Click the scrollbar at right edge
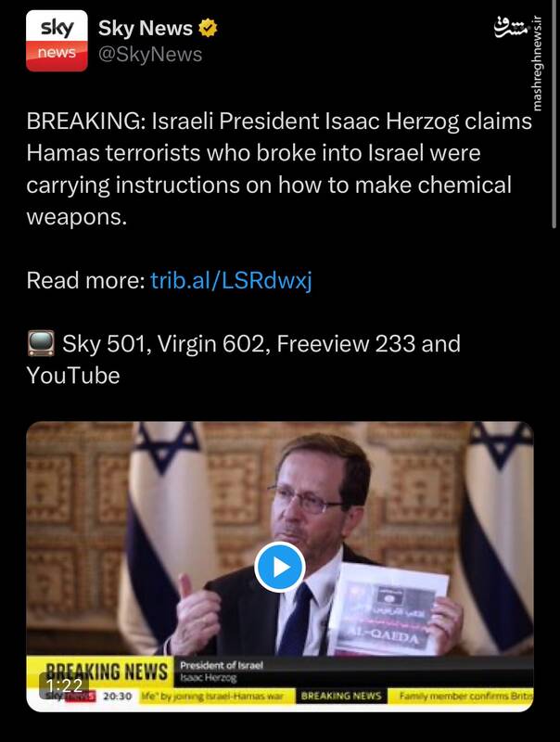 554,113
